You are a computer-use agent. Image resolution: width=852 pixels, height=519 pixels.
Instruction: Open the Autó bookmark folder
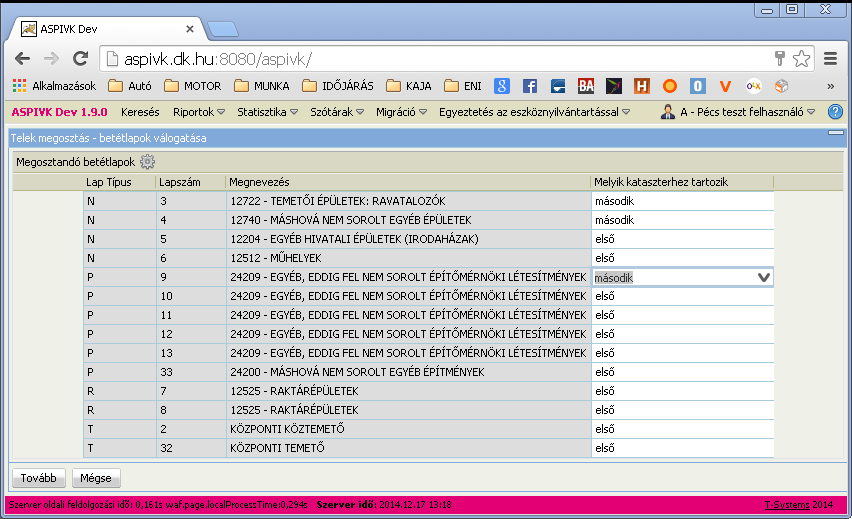[x=130, y=86]
